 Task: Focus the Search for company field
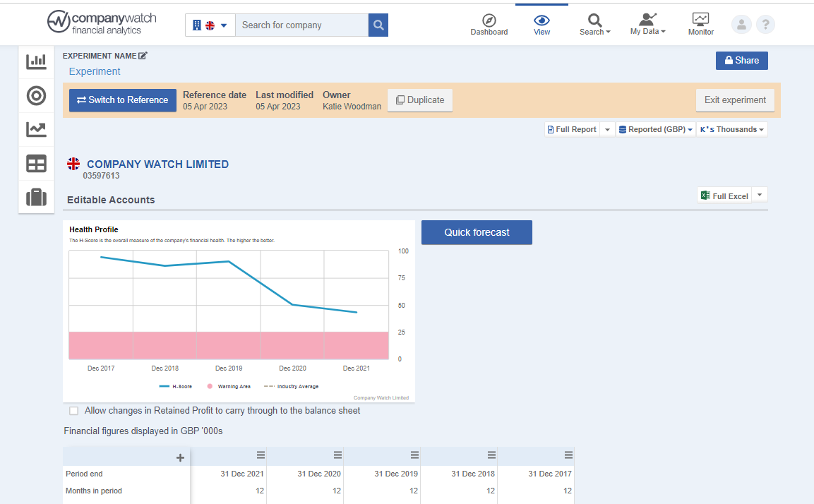pos(301,25)
